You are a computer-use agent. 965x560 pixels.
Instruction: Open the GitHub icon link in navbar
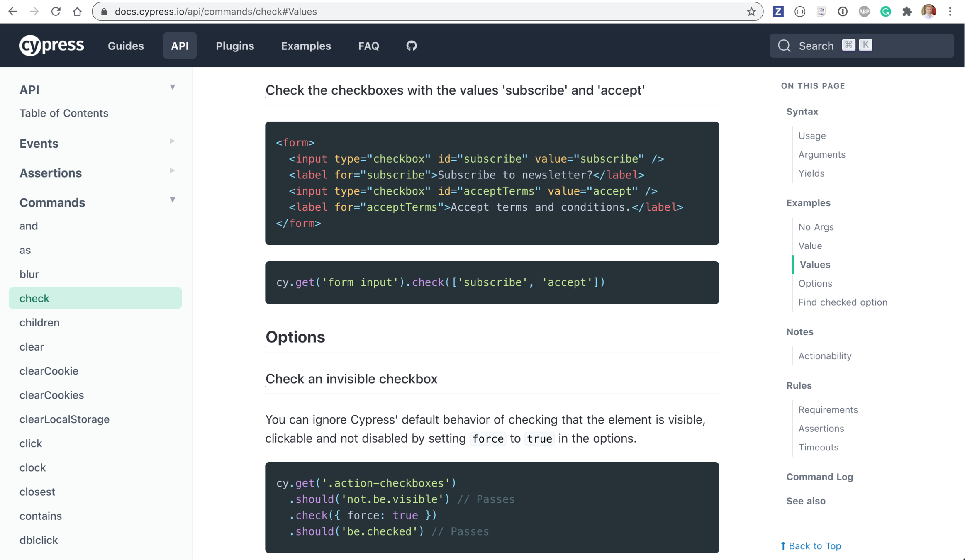click(411, 46)
